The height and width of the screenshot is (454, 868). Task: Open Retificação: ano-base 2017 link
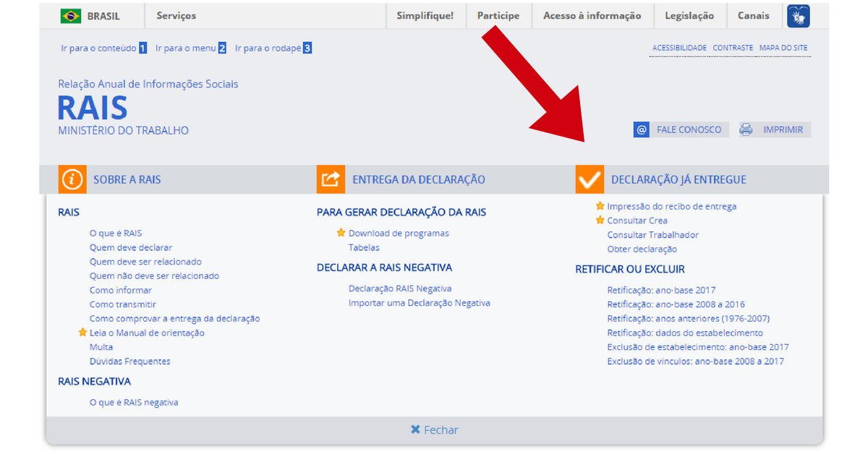tap(661, 290)
